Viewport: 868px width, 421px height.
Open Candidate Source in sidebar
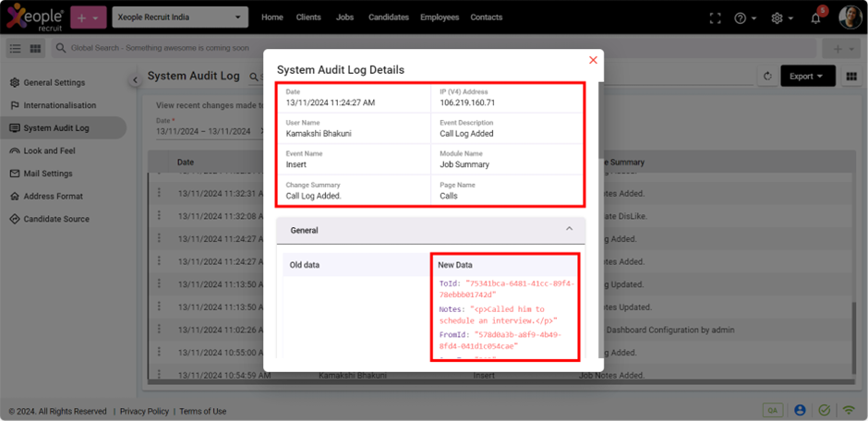tap(56, 219)
